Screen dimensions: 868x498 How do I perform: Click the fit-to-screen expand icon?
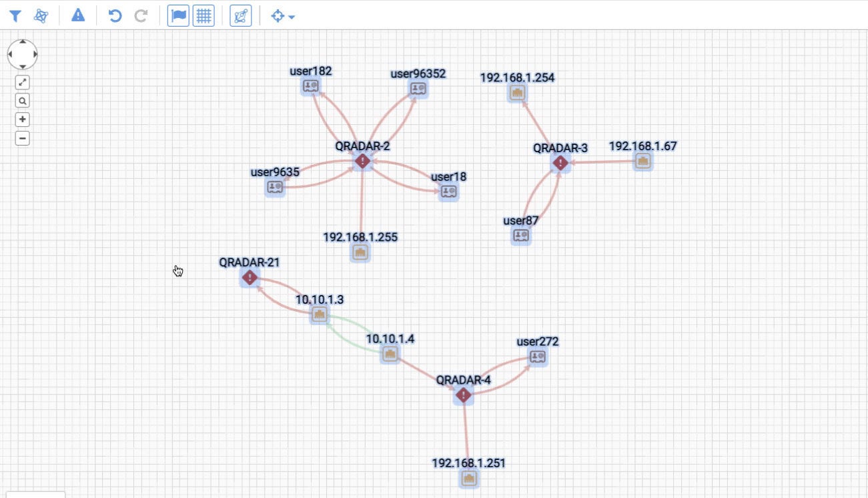23,83
